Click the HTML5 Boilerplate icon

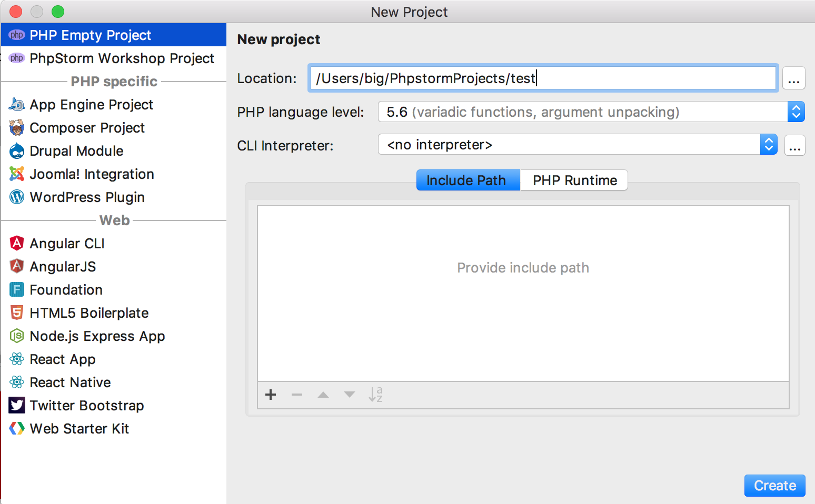click(17, 313)
